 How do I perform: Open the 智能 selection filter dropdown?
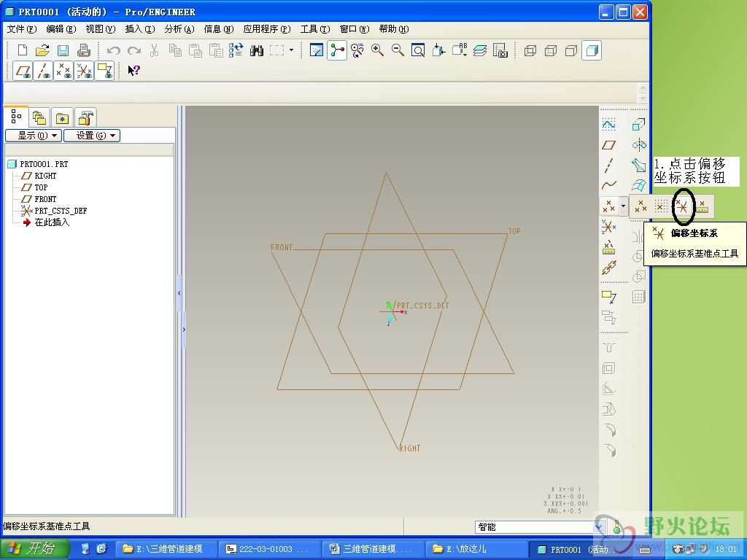click(x=599, y=526)
